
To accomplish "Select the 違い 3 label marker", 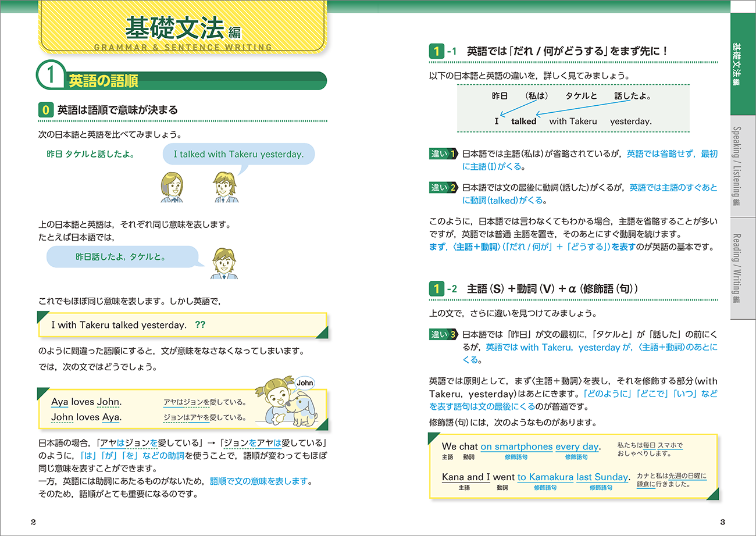I will click(x=443, y=334).
